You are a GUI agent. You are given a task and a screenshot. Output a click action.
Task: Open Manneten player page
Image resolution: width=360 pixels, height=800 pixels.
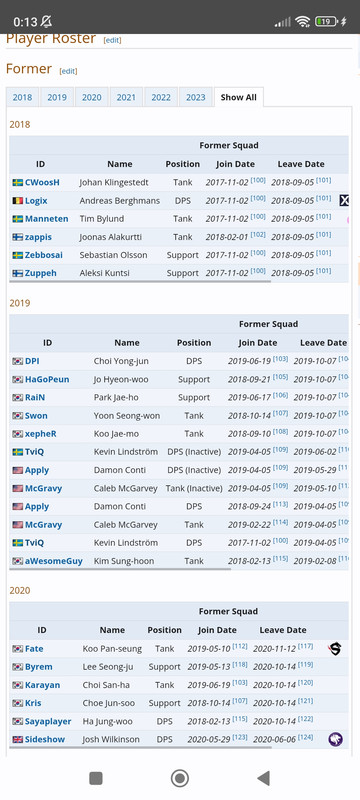pos(46,219)
